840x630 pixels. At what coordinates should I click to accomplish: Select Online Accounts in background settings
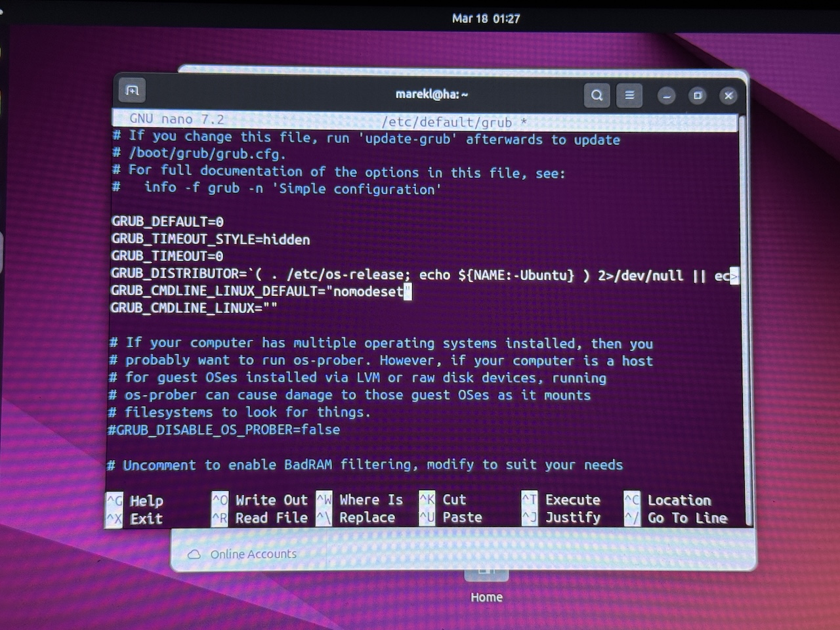pyautogui.click(x=253, y=555)
